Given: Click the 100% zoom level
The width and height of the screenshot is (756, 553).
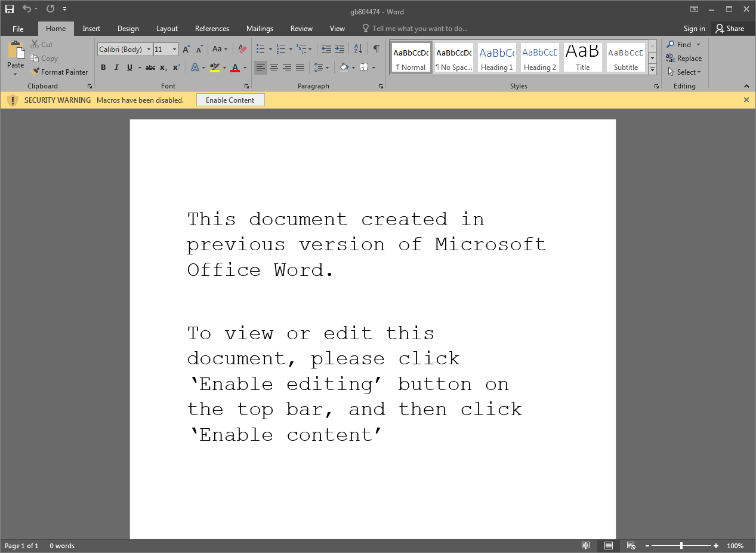Looking at the screenshot, I should 735,546.
